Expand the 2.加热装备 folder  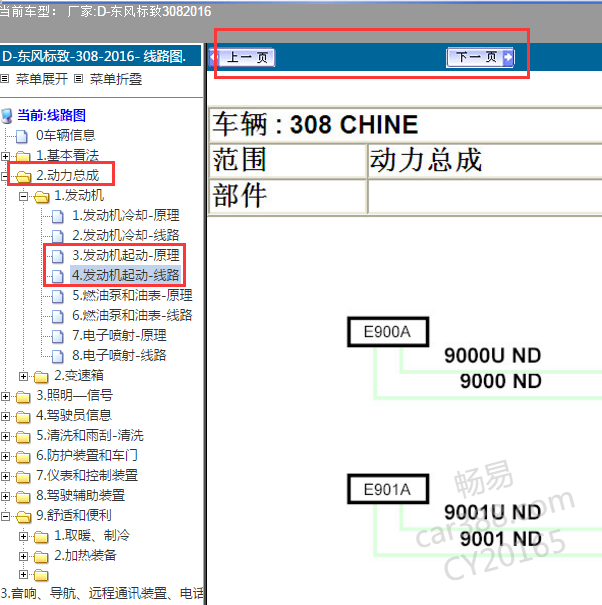(24, 556)
